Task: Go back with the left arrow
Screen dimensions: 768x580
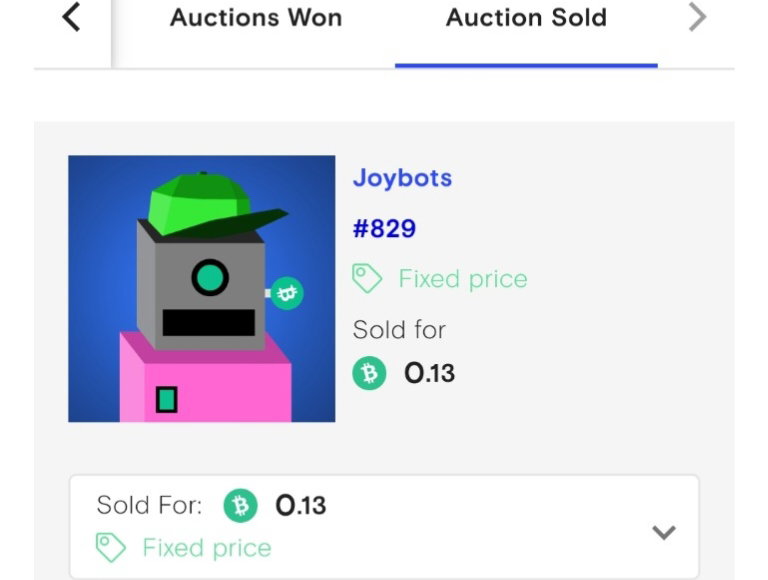Action: [72, 17]
